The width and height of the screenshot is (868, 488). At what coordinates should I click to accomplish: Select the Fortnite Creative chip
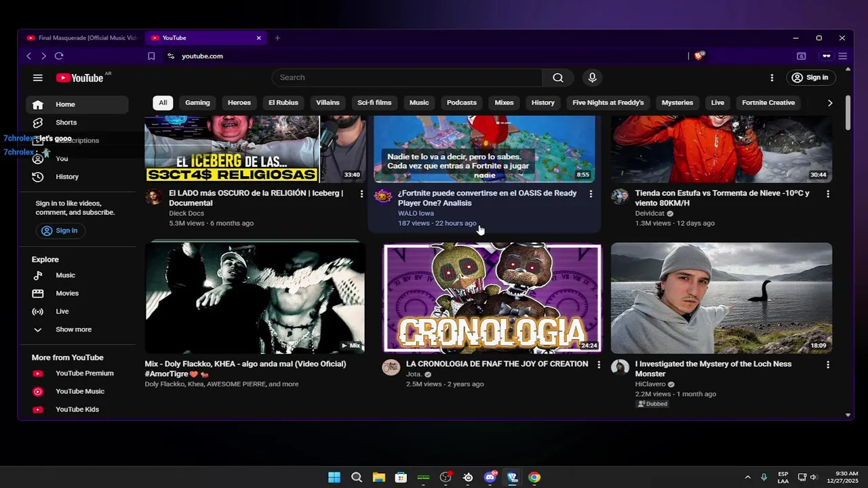[768, 102]
